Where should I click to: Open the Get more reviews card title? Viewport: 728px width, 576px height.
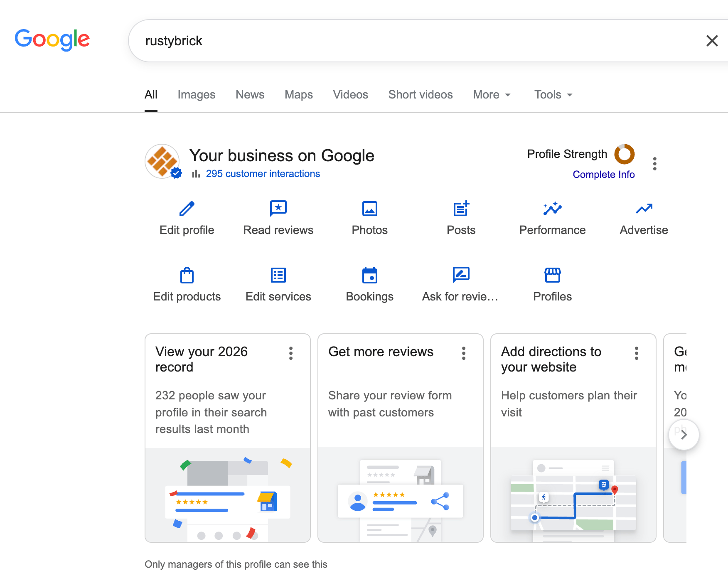pyautogui.click(x=381, y=352)
